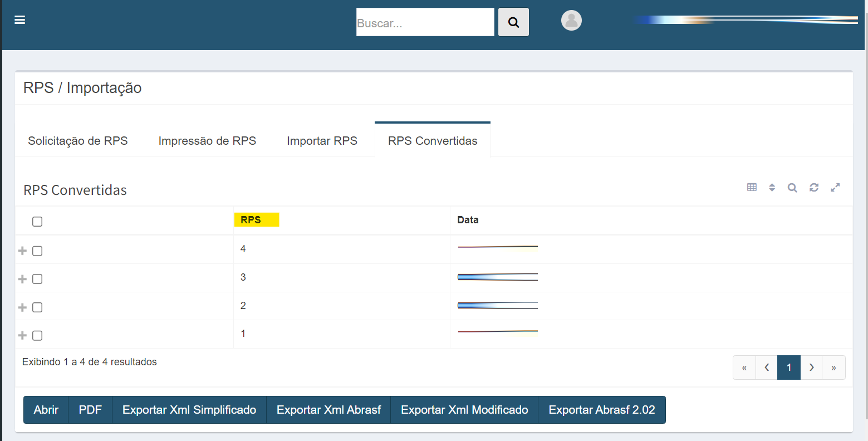Check the box for RPS 4
Viewport: 868px width, 441px height.
coord(37,251)
